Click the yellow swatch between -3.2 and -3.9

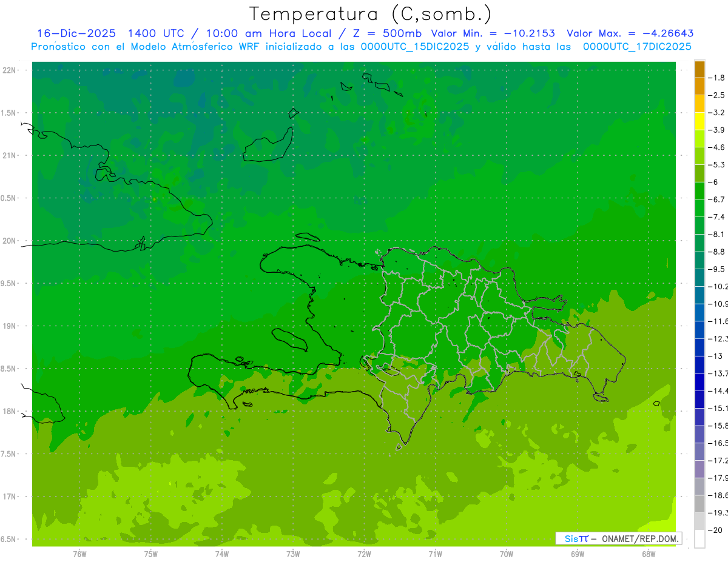tap(699, 121)
